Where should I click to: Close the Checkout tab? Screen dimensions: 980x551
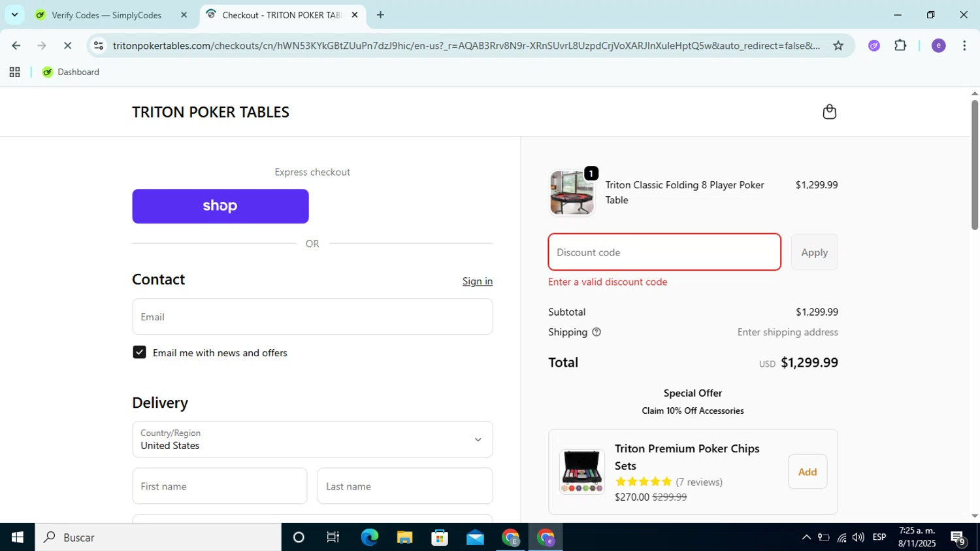pos(355,14)
